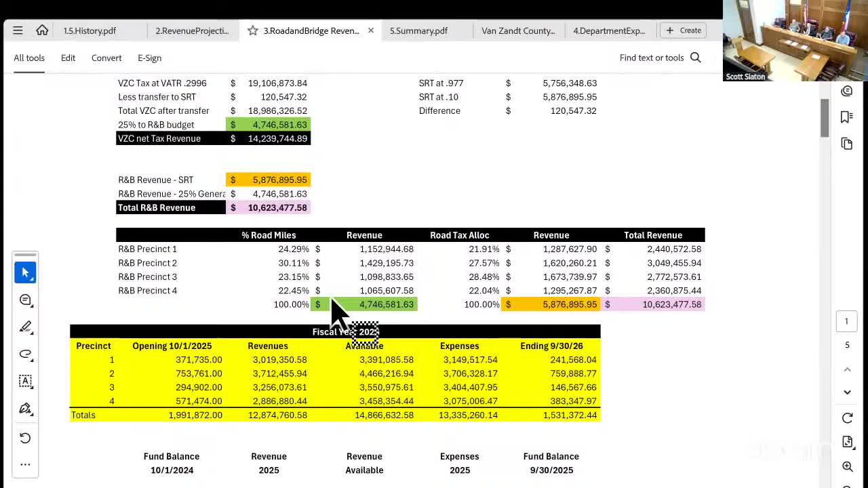The image size is (868, 488).
Task: Click the Create button
Action: tap(684, 30)
